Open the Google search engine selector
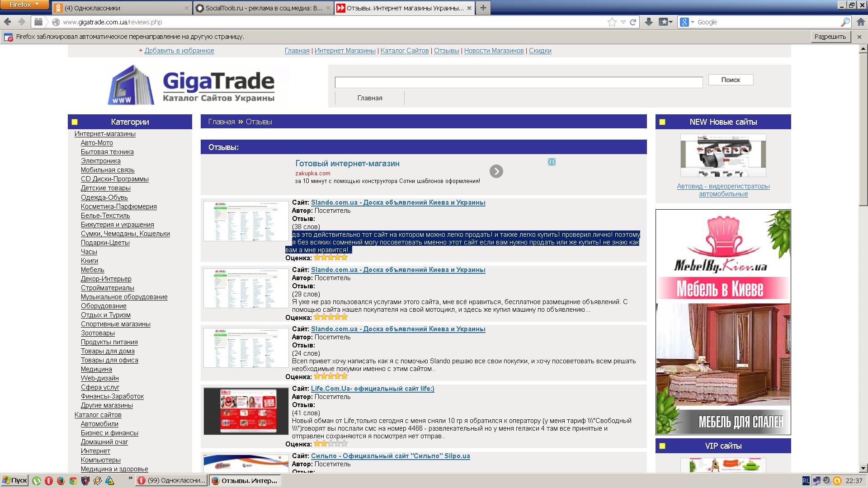Viewport: 868px width, 488px height. pos(687,22)
